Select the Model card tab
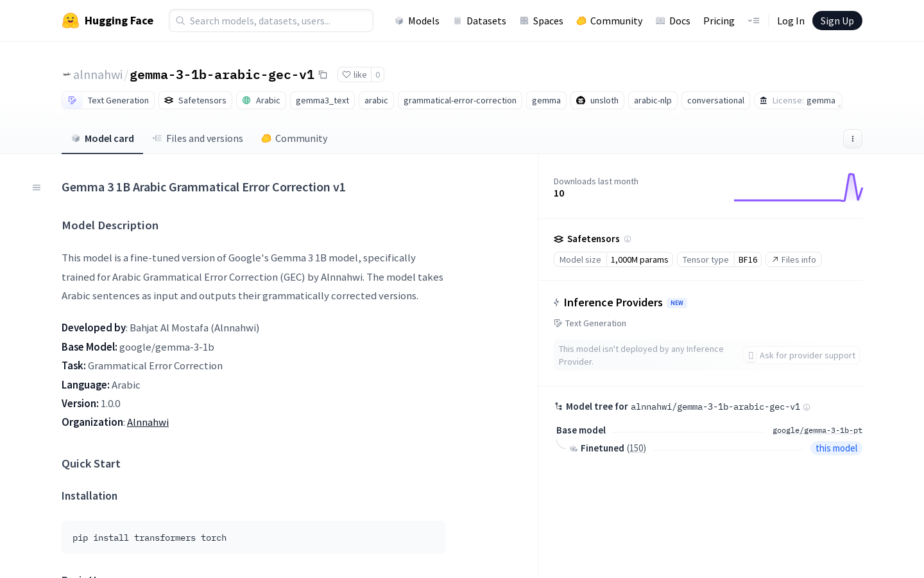924x578 pixels. (103, 139)
